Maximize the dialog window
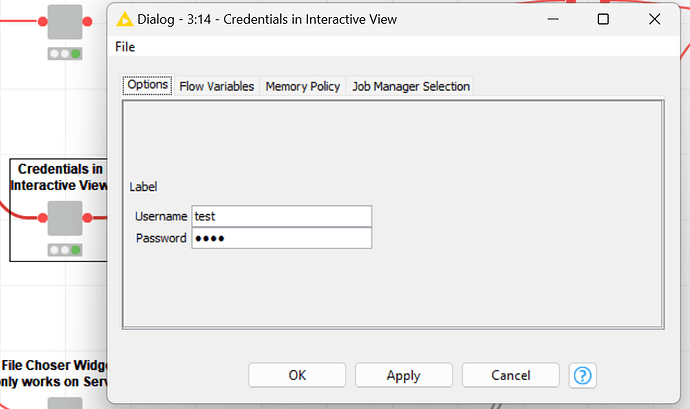Image resolution: width=690 pixels, height=409 pixels. click(603, 19)
